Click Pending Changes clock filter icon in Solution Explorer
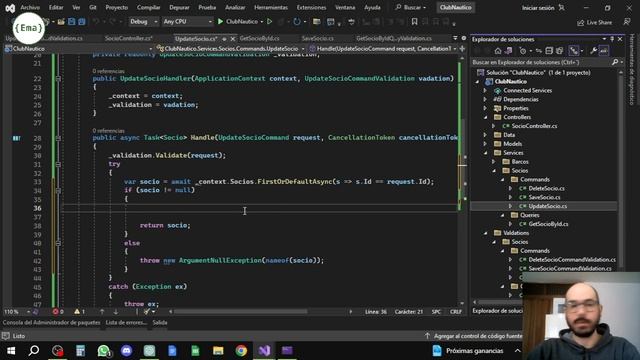Image resolution: width=640 pixels, height=360 pixels. [523, 51]
